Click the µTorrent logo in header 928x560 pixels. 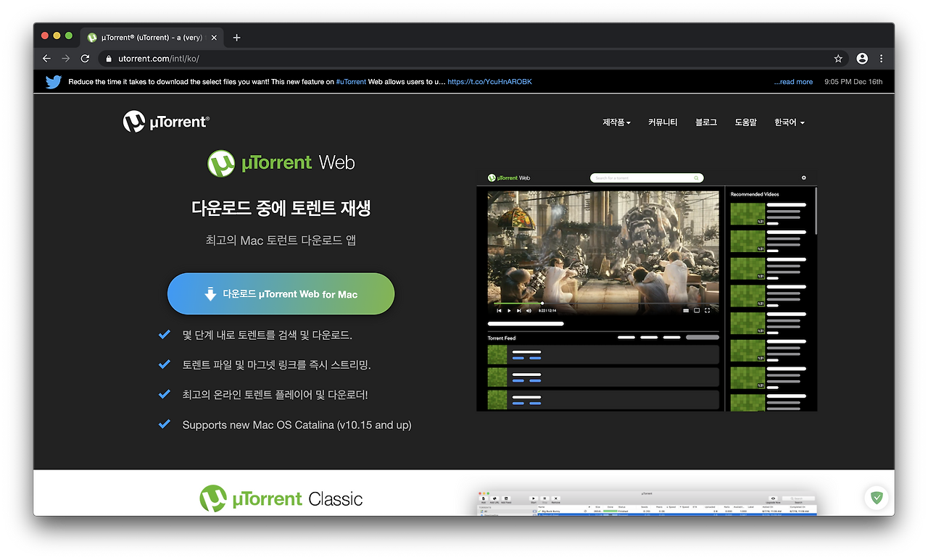pyautogui.click(x=166, y=122)
